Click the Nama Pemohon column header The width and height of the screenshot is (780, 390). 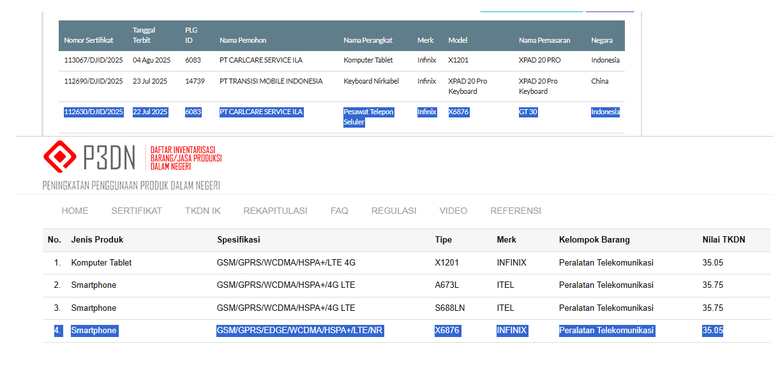pos(243,40)
